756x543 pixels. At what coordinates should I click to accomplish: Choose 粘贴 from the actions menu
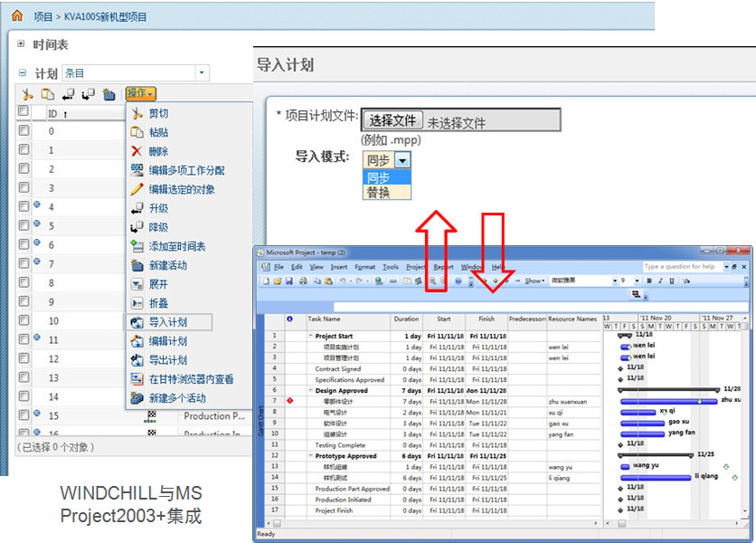[x=158, y=132]
